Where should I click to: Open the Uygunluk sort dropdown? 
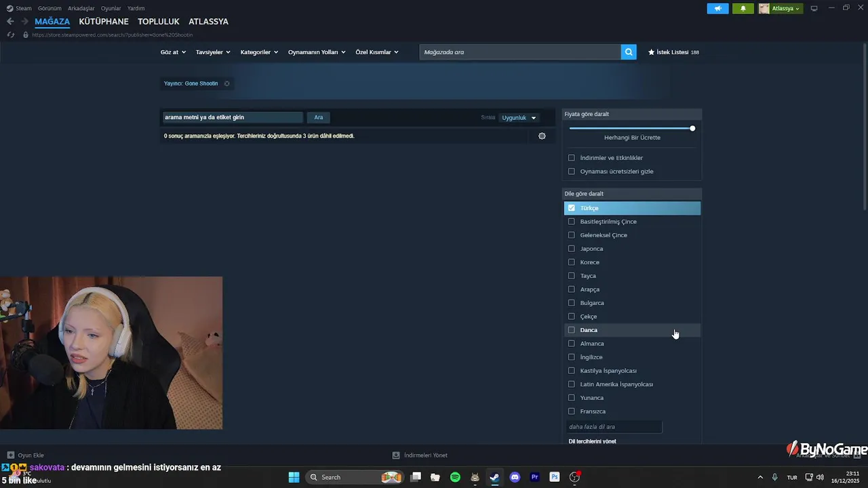coord(519,118)
